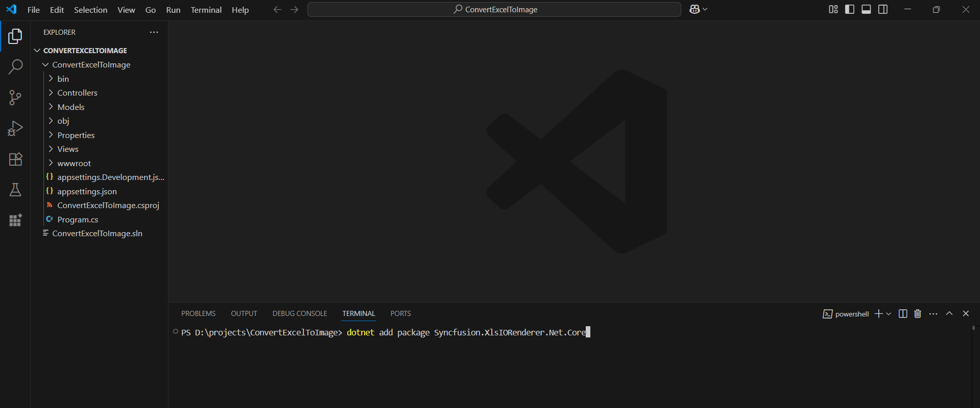Switch to the DEBUG CONSOLE tab
This screenshot has height=408, width=980.
[x=300, y=314]
